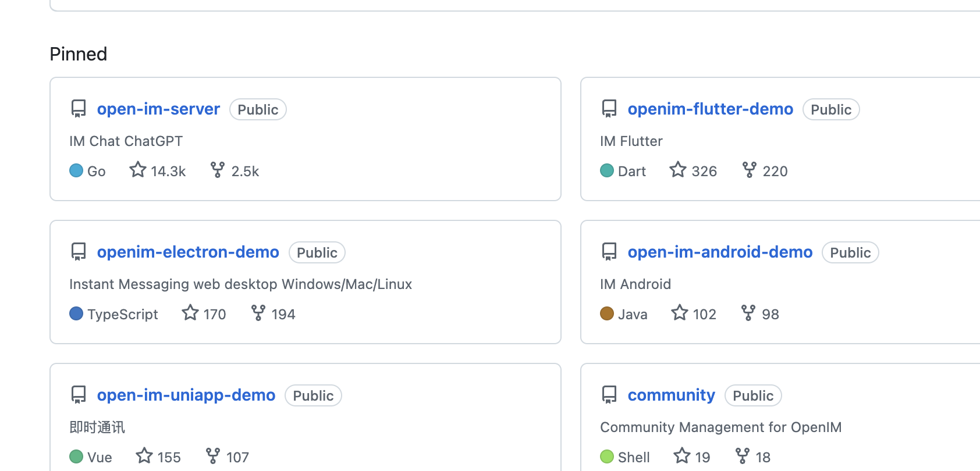Screen dimensions: 980x471
Task: Click the repo icon beside open-im-server
Action: click(79, 109)
